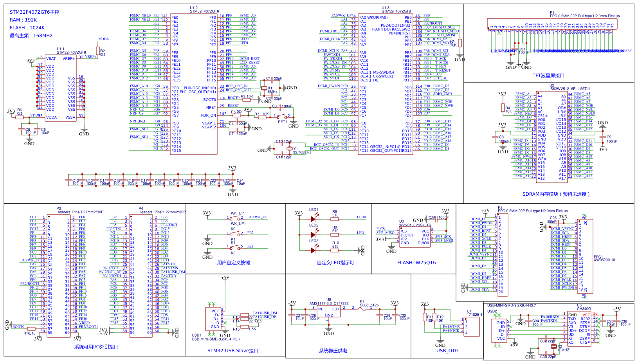Click the TFT液晶屏接口 section label
This screenshot has width=638, height=364.
coord(548,76)
